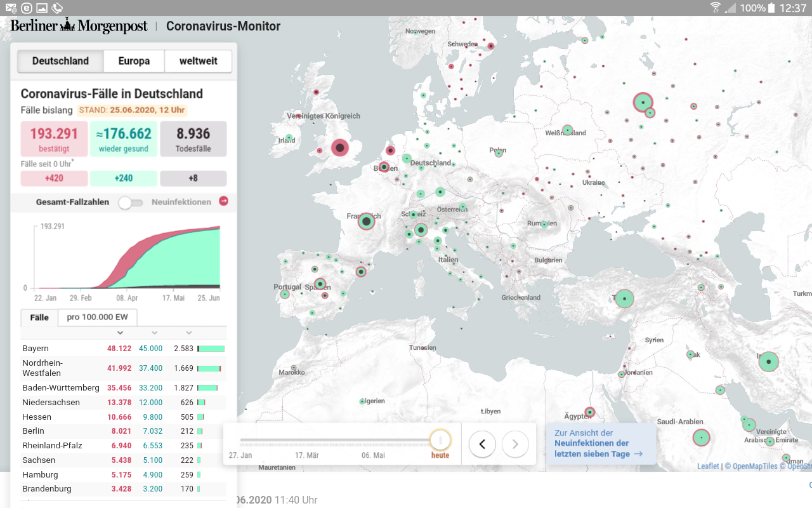Click the France case bubble

coord(366,221)
